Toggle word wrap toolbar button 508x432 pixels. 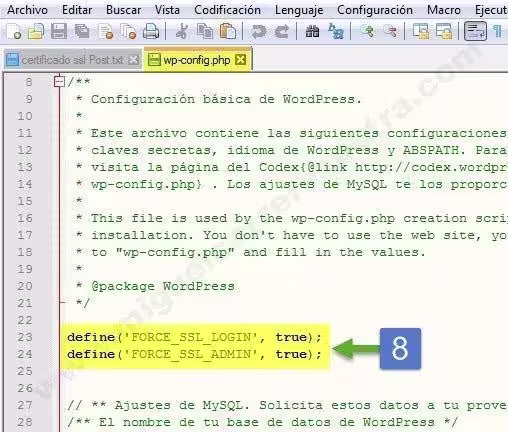pos(475,31)
